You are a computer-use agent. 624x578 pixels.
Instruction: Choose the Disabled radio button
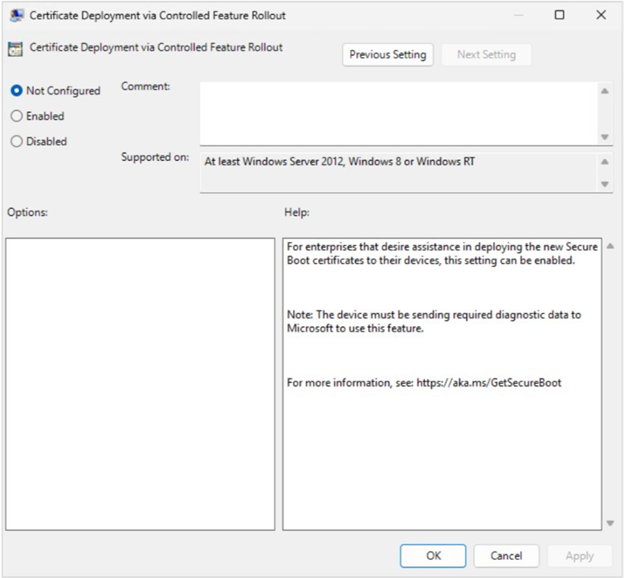click(x=17, y=142)
